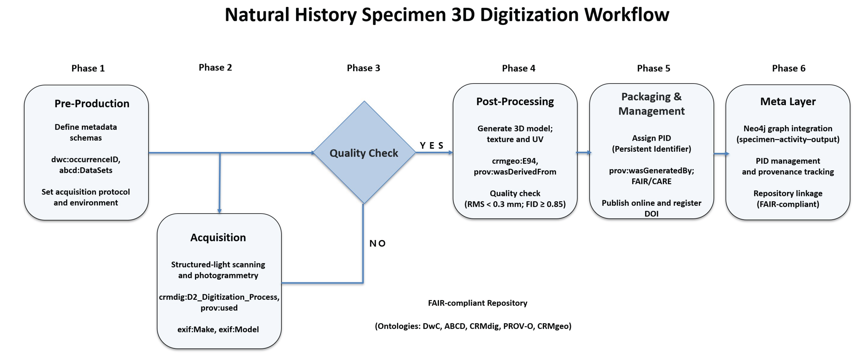
Task: Click the Meta Layer box heading
Action: (x=788, y=101)
